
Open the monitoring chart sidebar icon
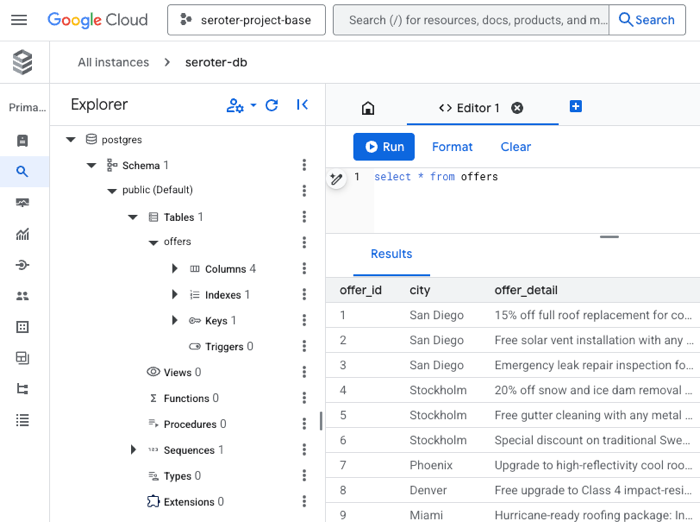[22, 234]
